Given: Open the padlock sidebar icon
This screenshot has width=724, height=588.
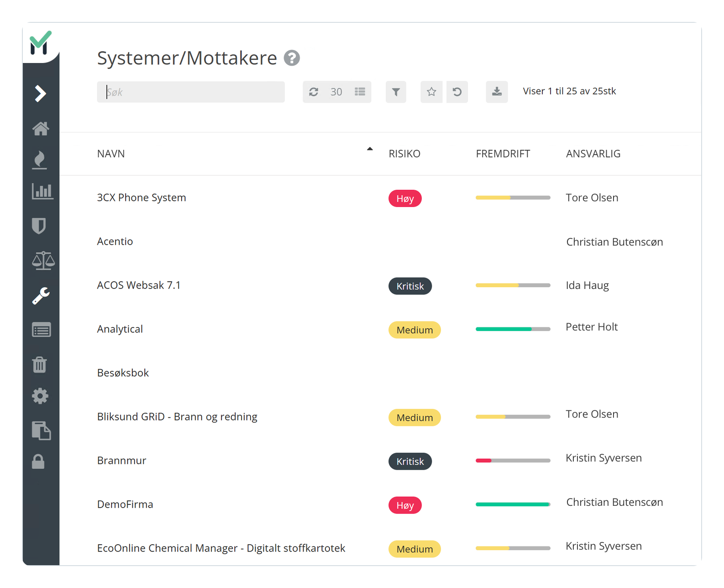Looking at the screenshot, I should (38, 462).
